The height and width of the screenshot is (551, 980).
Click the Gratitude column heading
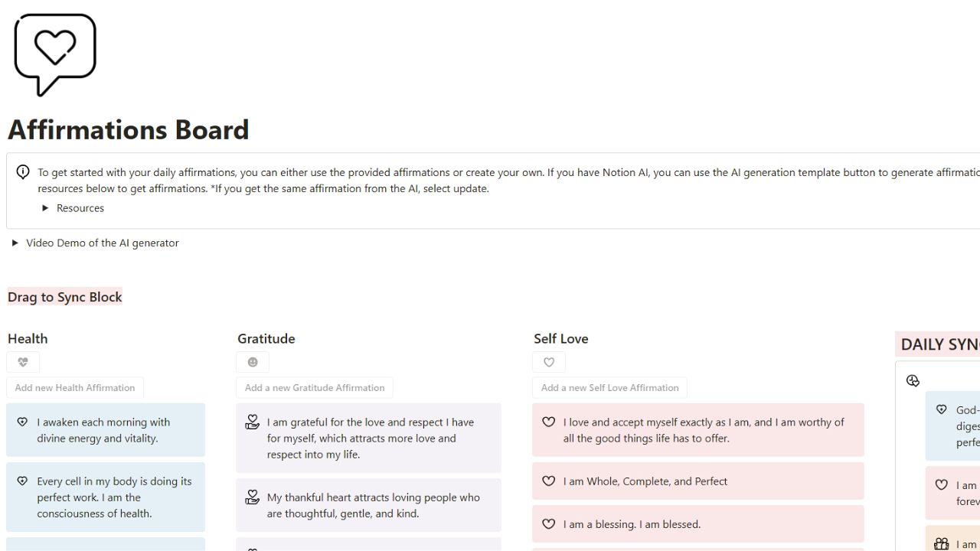(266, 338)
